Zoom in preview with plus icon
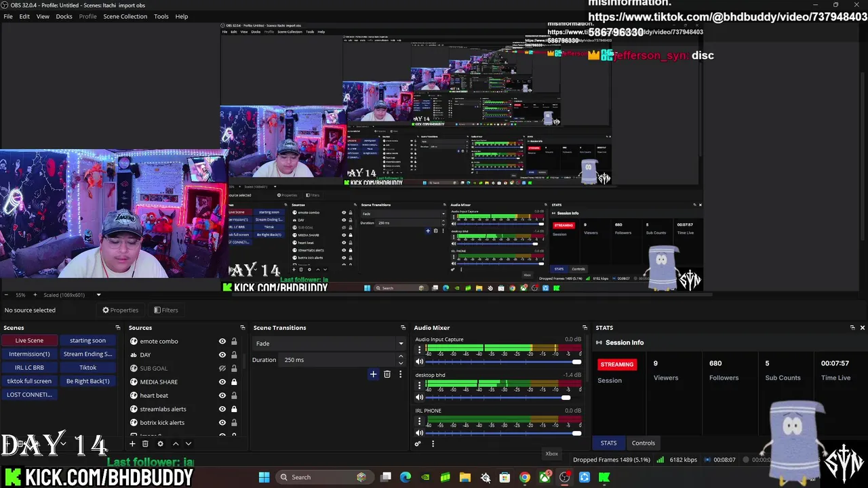The width and height of the screenshot is (868, 488). pyautogui.click(x=35, y=295)
